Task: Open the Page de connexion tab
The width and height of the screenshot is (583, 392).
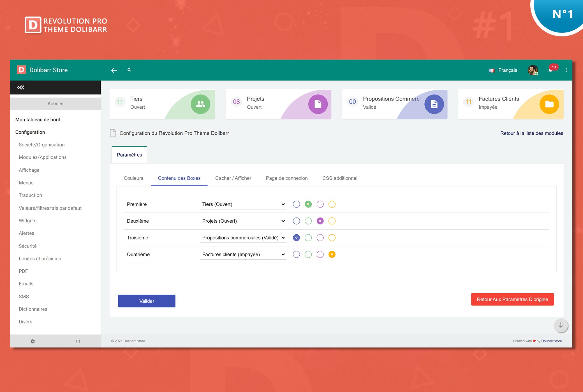Action: (286, 178)
